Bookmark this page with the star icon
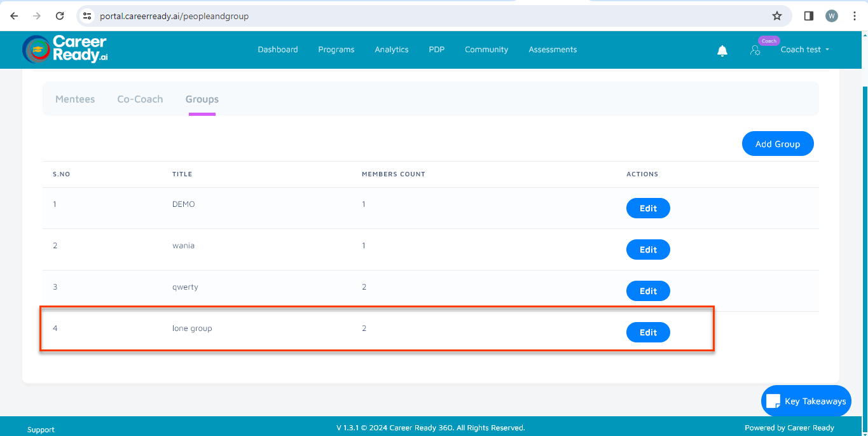The width and height of the screenshot is (868, 436). [776, 16]
